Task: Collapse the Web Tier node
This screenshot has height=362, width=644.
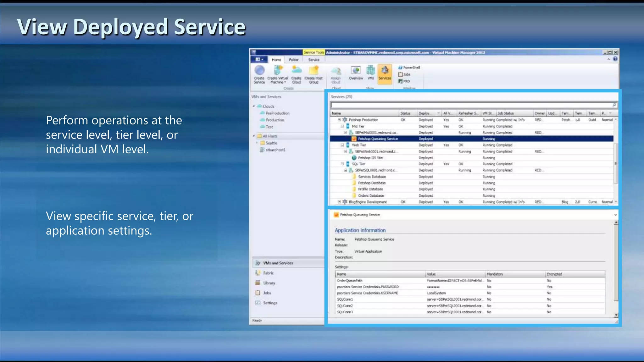Action: pyautogui.click(x=342, y=145)
